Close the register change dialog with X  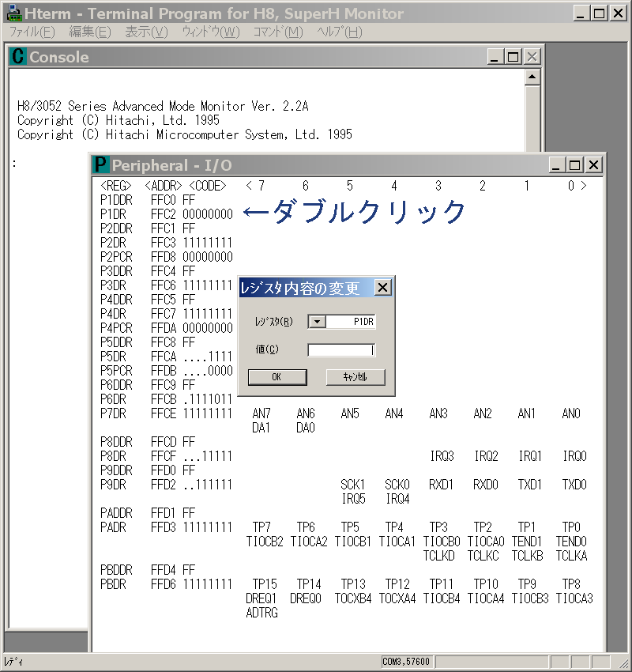382,288
